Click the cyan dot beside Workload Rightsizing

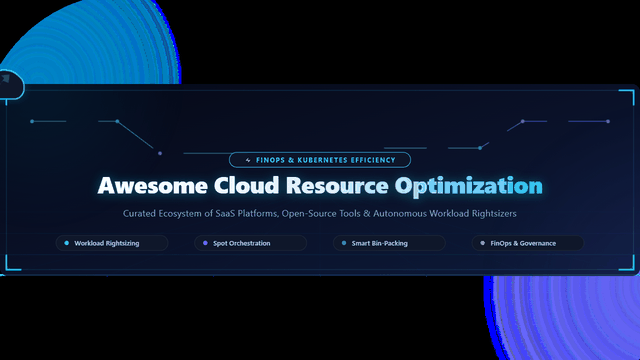tap(67, 243)
